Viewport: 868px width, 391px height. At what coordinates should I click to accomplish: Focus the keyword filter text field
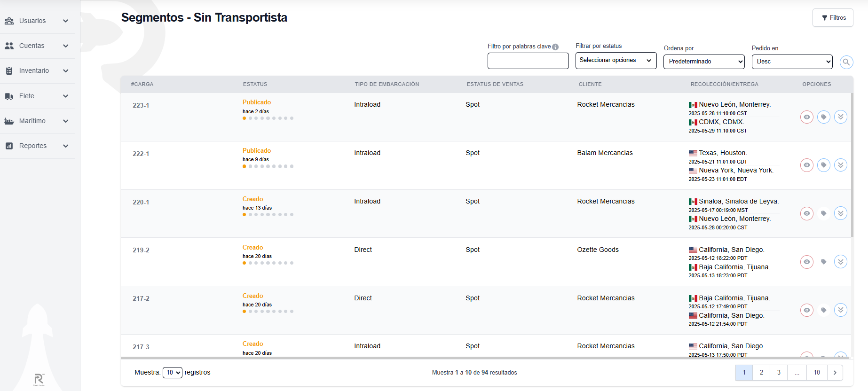point(528,61)
